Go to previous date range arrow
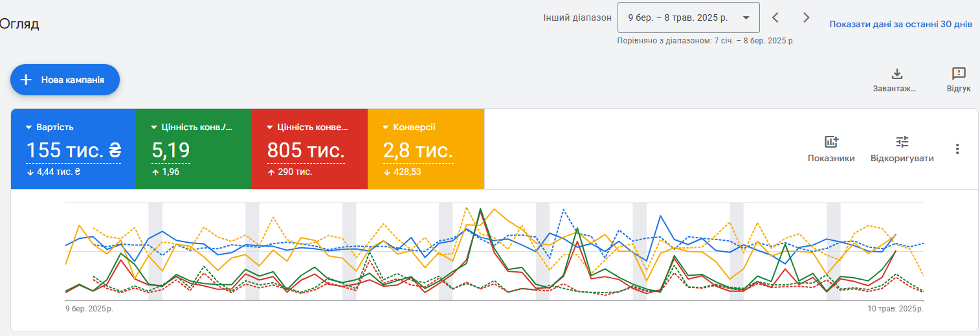Viewport: 980px width, 336px height. coord(775,17)
